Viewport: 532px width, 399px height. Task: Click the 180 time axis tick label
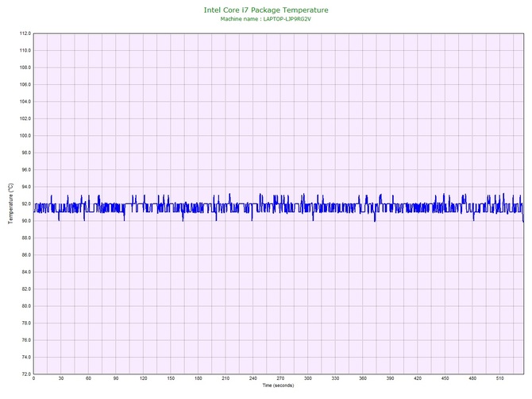coord(199,378)
